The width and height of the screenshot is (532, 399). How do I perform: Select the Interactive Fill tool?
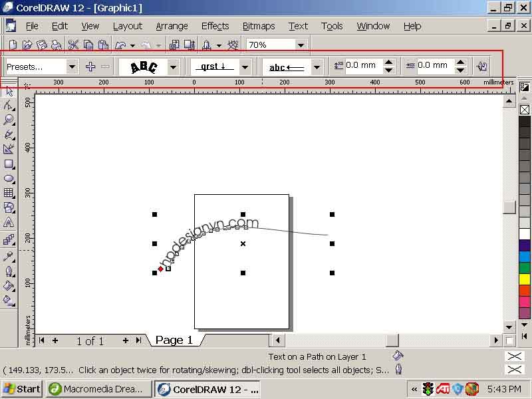pos(9,301)
